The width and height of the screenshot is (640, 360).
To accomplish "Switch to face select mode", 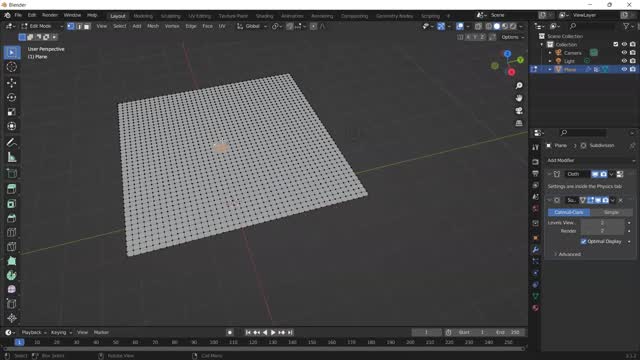I will (x=87, y=26).
